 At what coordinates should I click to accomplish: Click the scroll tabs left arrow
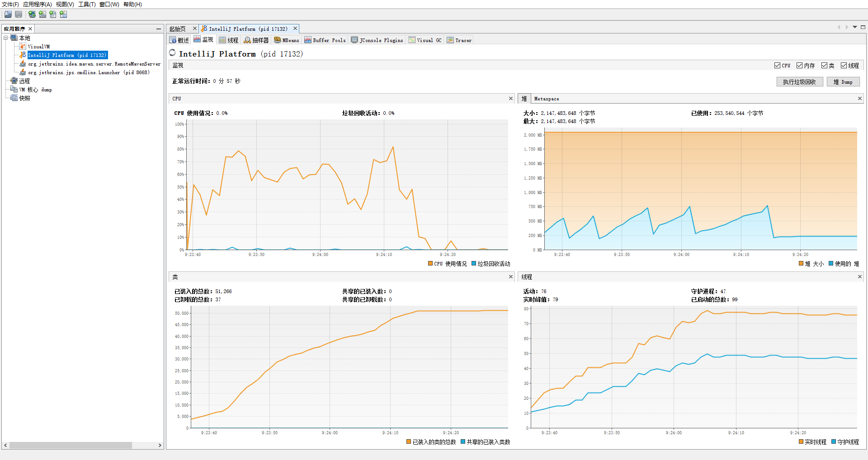[x=839, y=27]
